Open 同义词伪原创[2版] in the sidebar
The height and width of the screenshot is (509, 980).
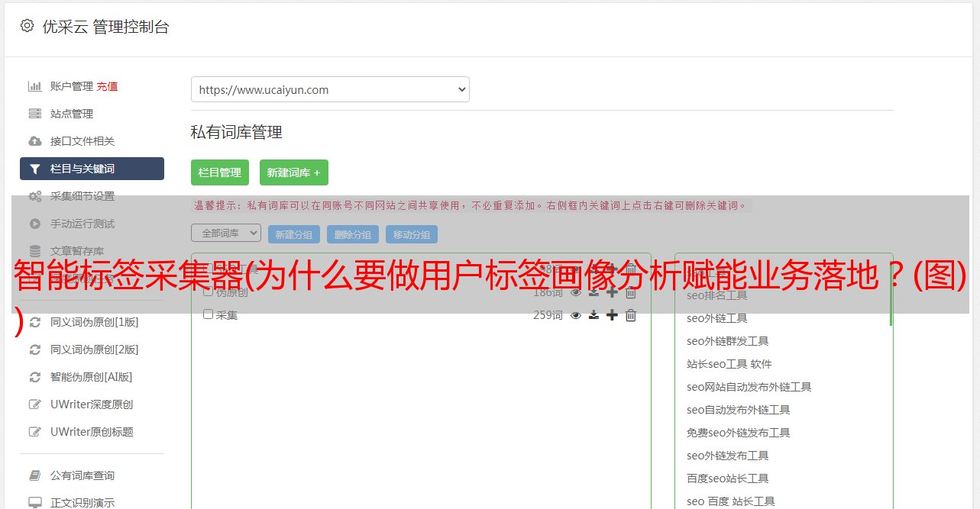pyautogui.click(x=95, y=350)
